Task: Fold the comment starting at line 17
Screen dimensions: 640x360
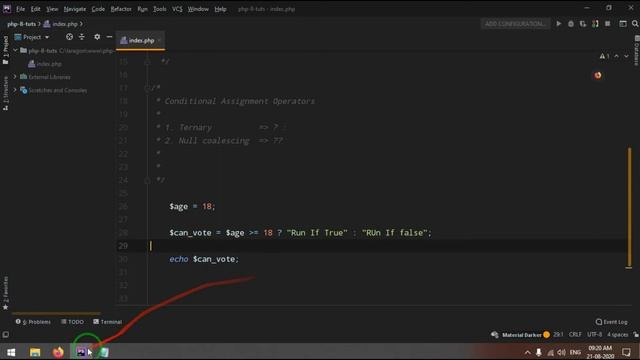Action: click(x=147, y=88)
